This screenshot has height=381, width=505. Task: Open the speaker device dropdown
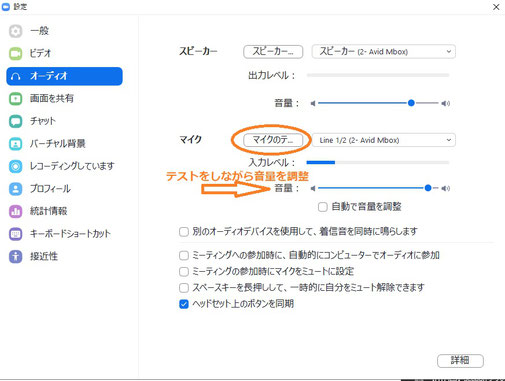(383, 52)
